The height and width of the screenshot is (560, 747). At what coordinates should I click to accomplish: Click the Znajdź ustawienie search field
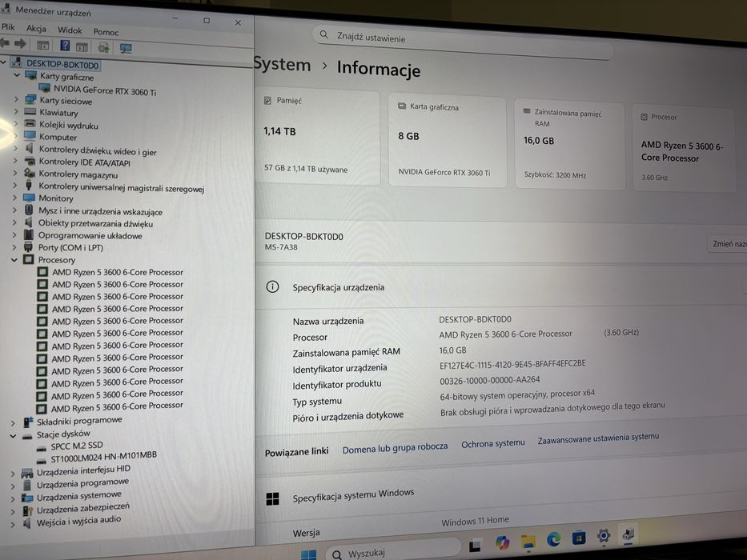coord(461,42)
